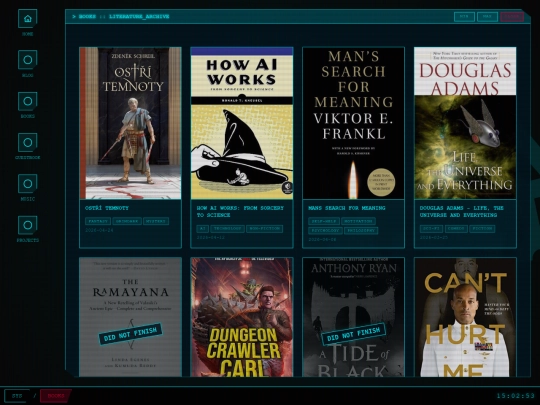Open the Ostří Temnoty book cover

tap(131, 123)
